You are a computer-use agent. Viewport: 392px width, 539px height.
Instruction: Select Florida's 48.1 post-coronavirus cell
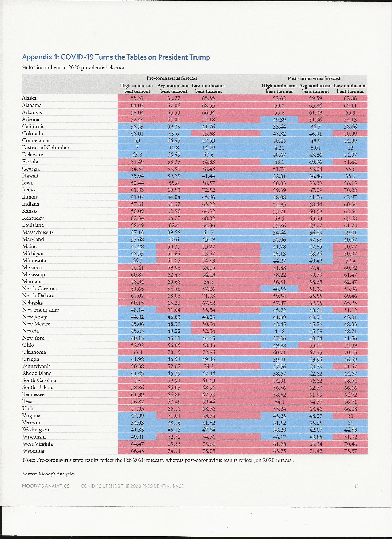click(279, 162)
